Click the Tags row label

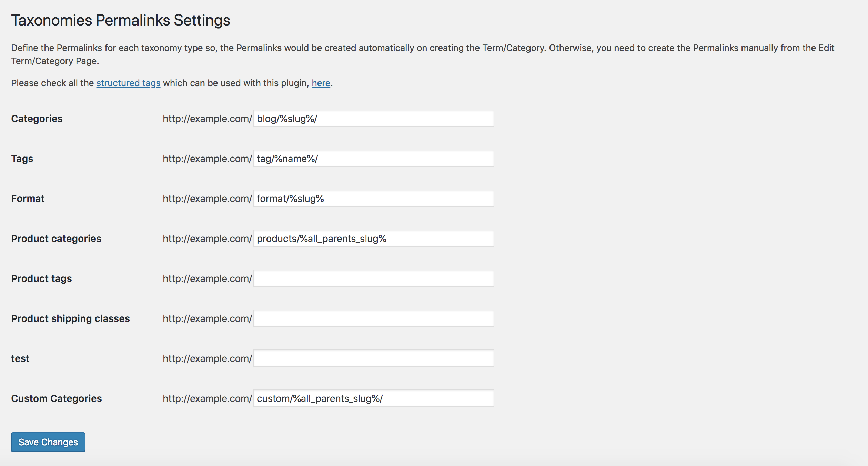22,159
